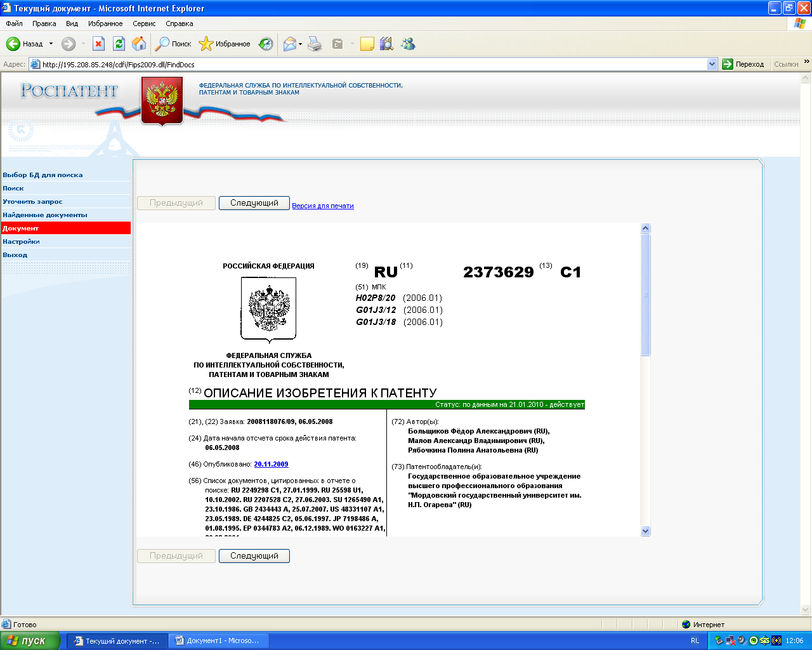This screenshot has height=650, width=812.
Task: Expand the Mail button dropdown arrow
Action: [x=301, y=44]
